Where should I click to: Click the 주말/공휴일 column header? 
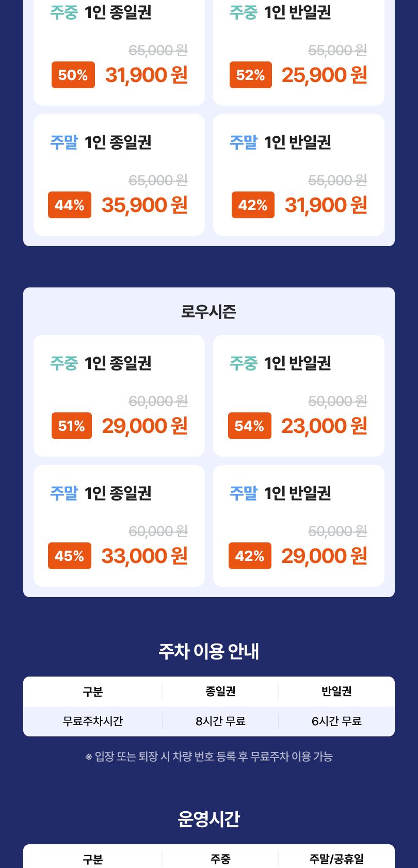coord(336,859)
